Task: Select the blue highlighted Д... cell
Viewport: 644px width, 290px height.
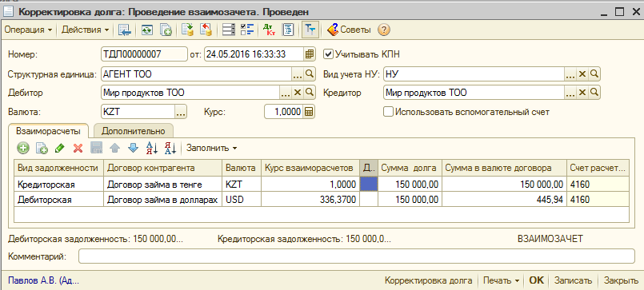Action: click(x=369, y=185)
